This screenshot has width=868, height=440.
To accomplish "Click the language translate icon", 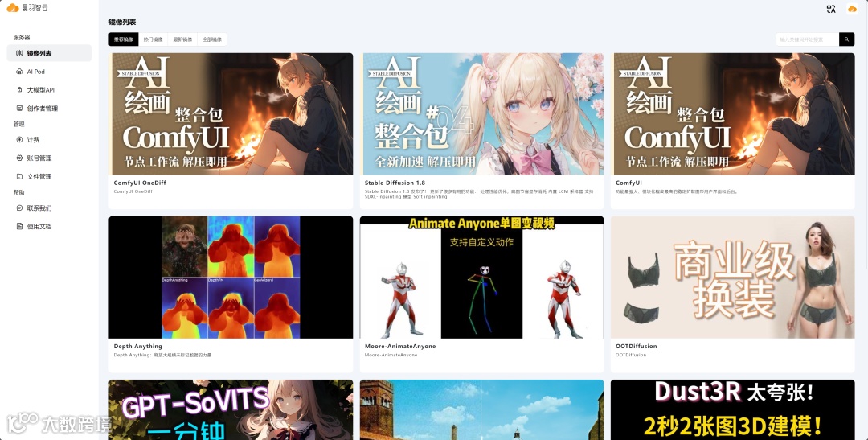I will tap(831, 9).
